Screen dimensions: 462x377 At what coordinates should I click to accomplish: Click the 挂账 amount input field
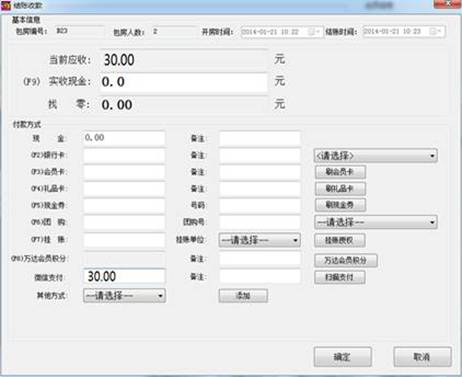124,240
